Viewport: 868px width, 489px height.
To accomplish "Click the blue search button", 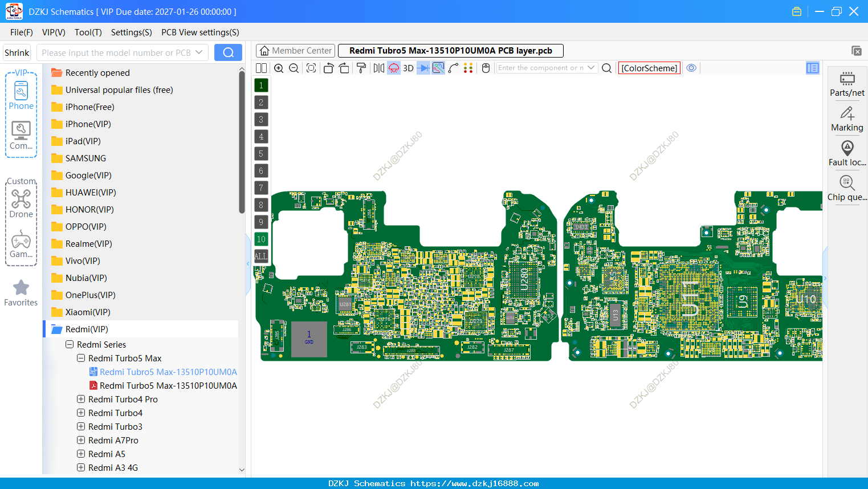I will 228,52.
